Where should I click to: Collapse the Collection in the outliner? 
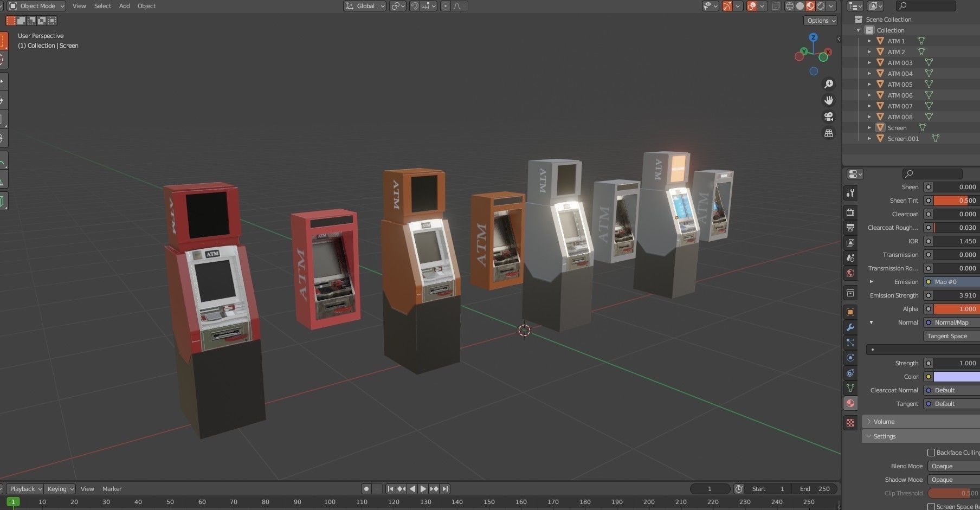coord(858,30)
